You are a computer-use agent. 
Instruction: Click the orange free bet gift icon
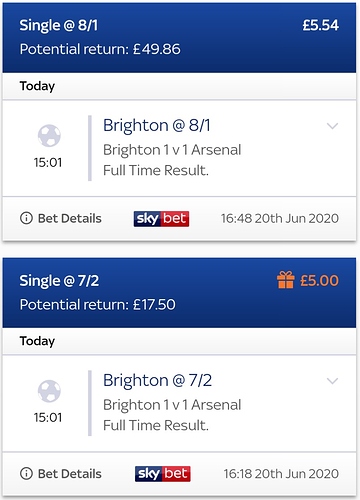[x=286, y=280]
